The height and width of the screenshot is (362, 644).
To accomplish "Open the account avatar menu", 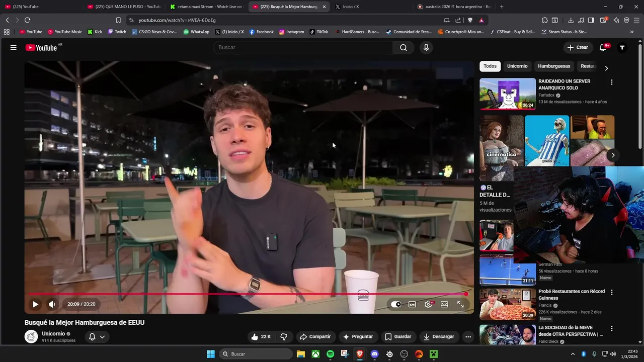I will (x=622, y=47).
